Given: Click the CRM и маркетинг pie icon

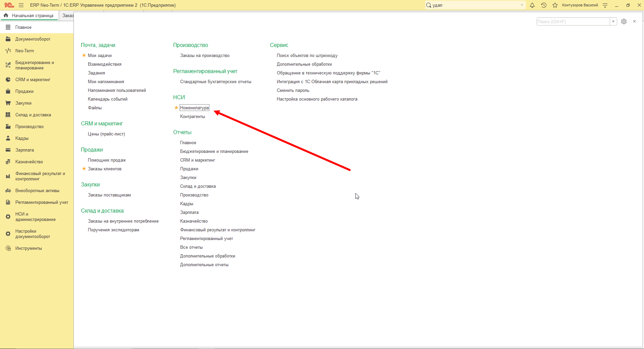Looking at the screenshot, I should coord(8,80).
